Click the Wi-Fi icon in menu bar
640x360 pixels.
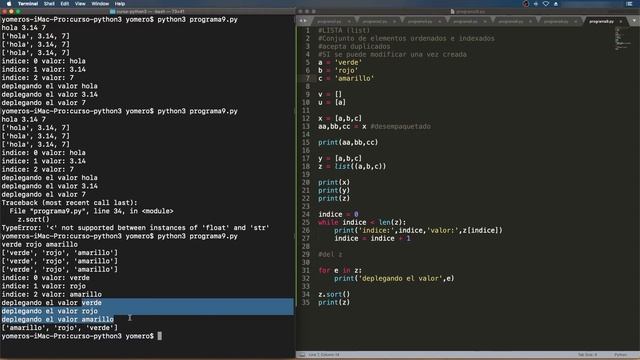546,4
